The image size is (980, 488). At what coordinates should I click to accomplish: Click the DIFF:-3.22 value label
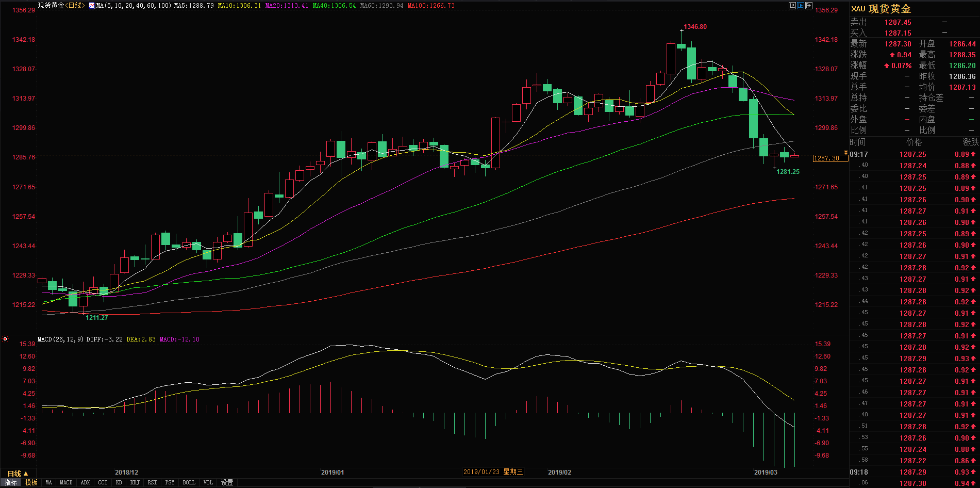(105, 339)
